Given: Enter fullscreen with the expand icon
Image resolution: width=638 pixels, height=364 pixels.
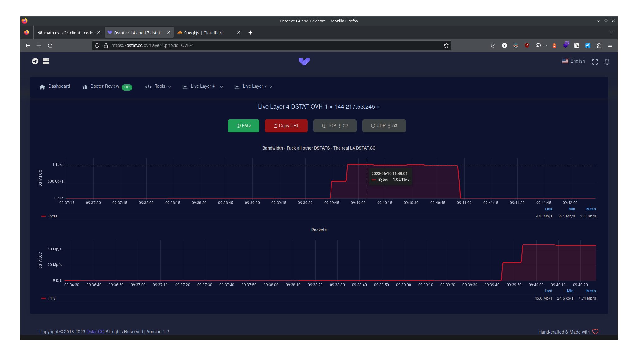Looking at the screenshot, I should pyautogui.click(x=595, y=62).
